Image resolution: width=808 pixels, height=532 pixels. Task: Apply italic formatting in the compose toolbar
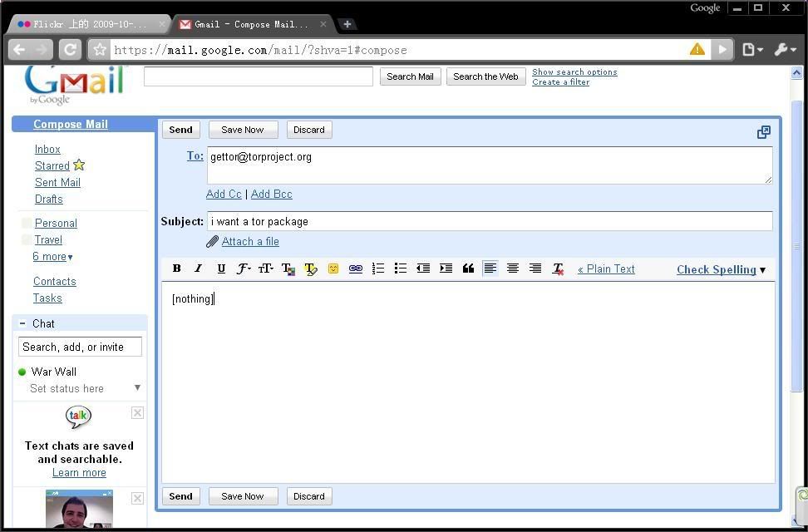pyautogui.click(x=198, y=268)
